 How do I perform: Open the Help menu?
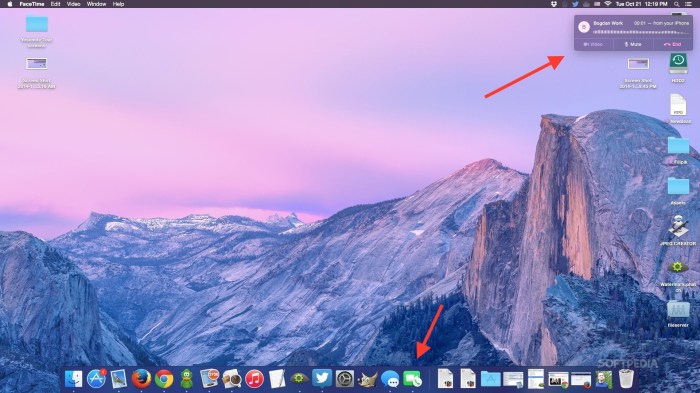point(118,4)
